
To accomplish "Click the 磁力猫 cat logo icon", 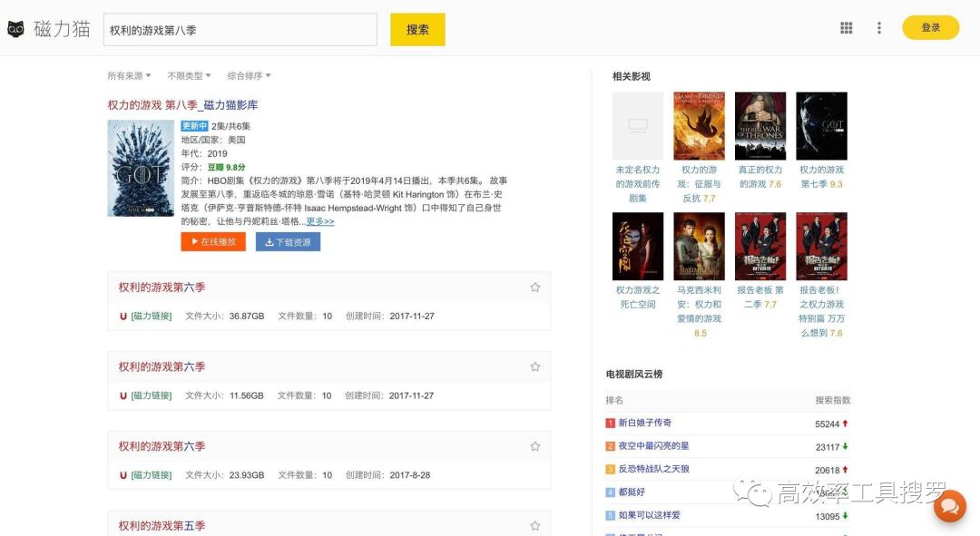I will point(15,29).
